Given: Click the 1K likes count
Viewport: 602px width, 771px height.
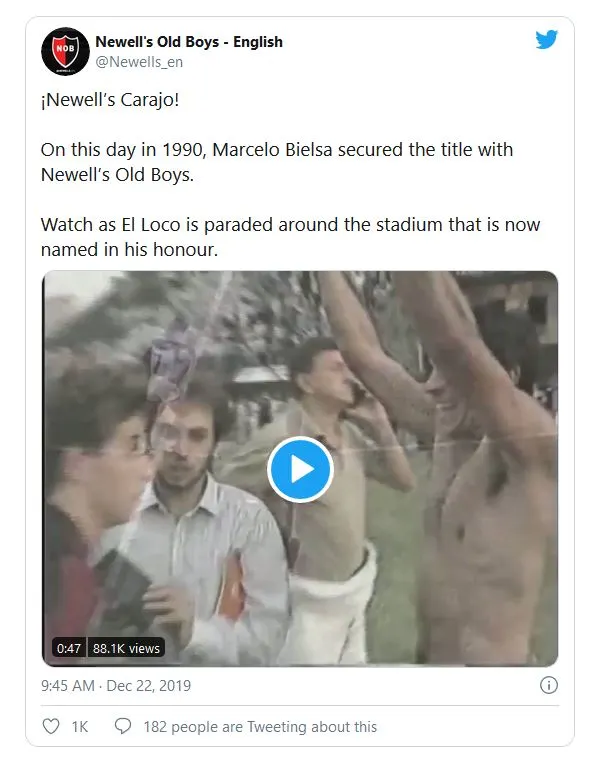Looking at the screenshot, I should point(80,727).
